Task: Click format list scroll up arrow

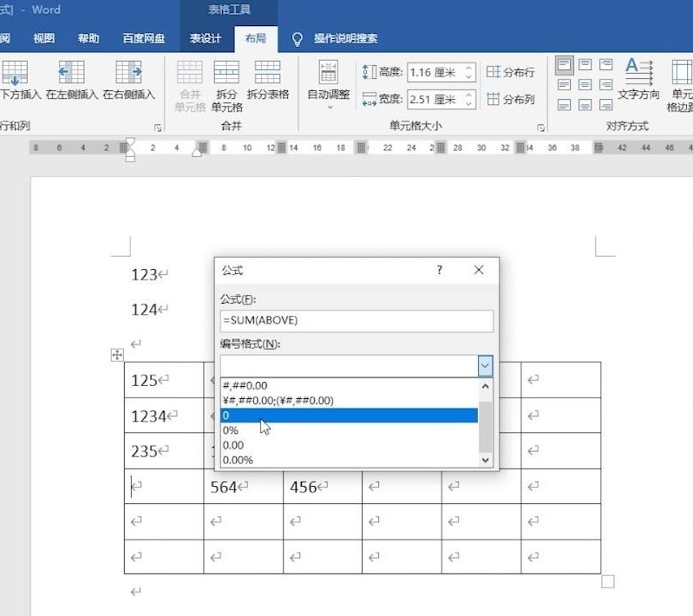Action: pos(486,386)
